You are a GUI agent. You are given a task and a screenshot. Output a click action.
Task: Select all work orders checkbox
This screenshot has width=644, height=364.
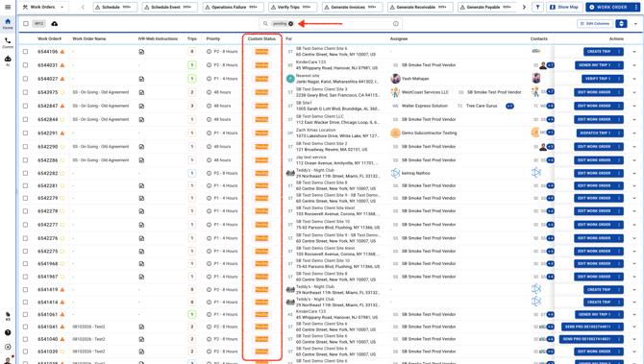(x=26, y=24)
